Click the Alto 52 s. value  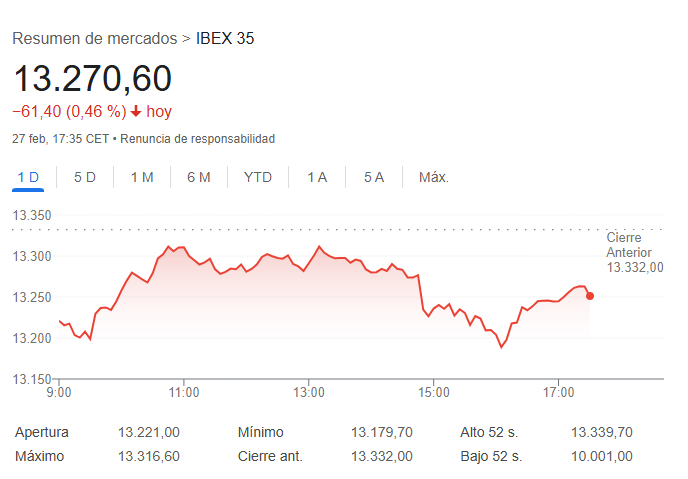pos(601,432)
